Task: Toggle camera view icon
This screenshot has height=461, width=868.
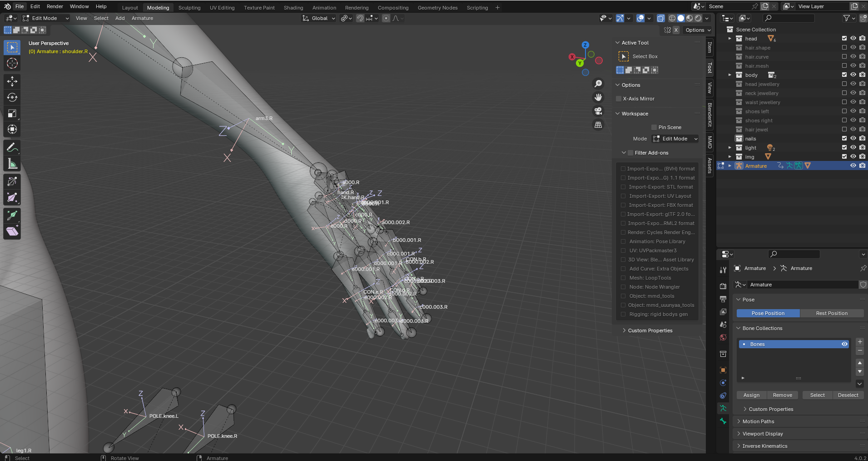Action: 598,111
